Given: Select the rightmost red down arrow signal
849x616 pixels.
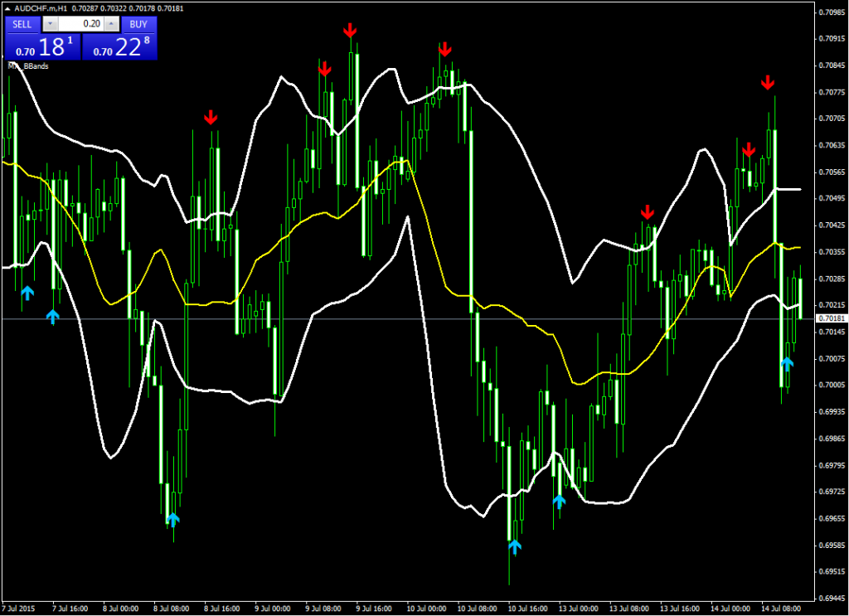Looking at the screenshot, I should (x=768, y=82).
